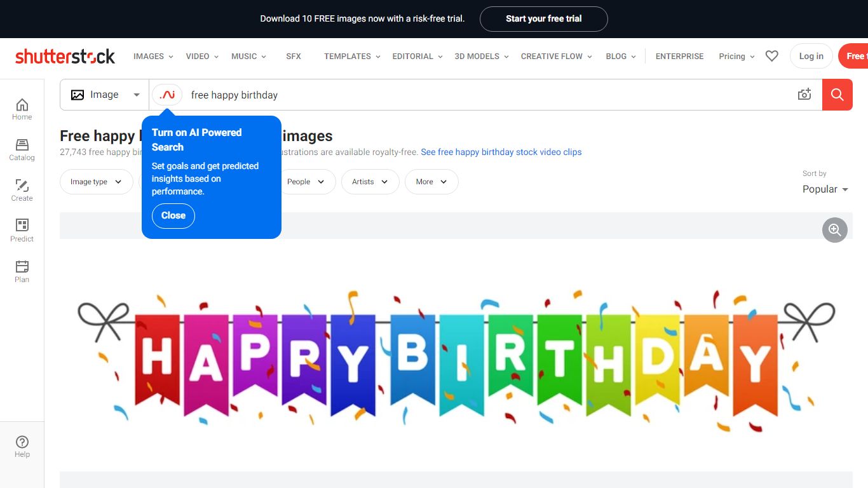This screenshot has height=488, width=868.
Task: Expand the MUSIC menu
Action: 248,56
